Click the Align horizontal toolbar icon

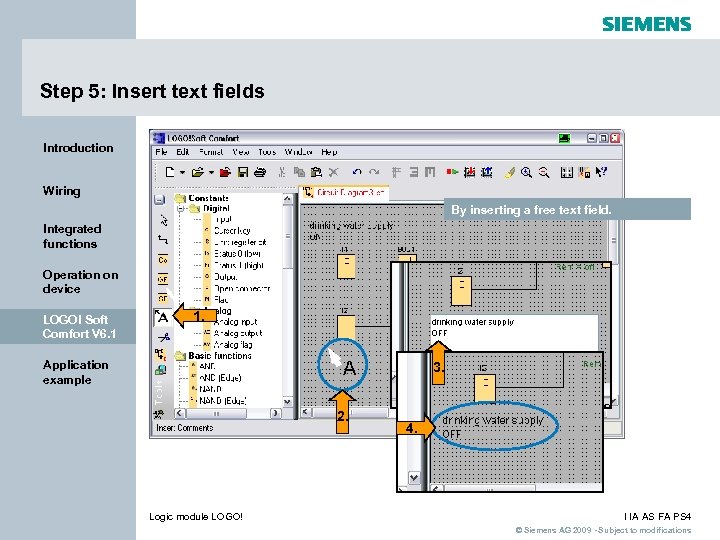tap(413, 172)
